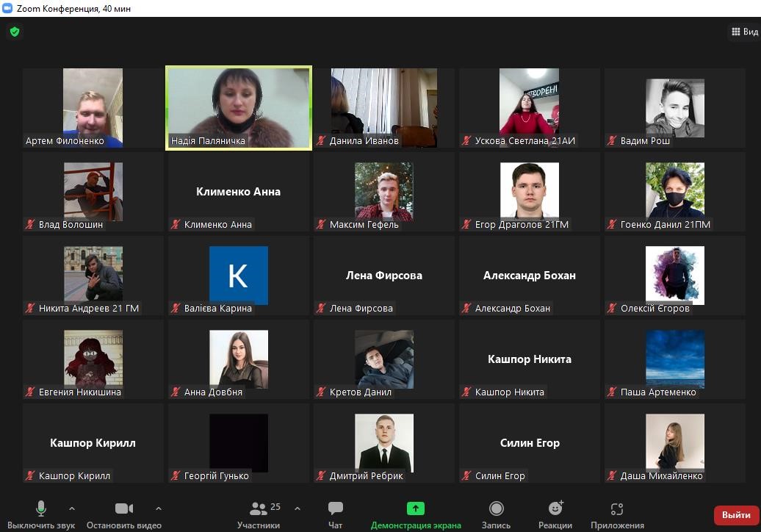The image size is (761, 532).
Task: Click large Кашпор Никита name text
Action: (x=530, y=359)
